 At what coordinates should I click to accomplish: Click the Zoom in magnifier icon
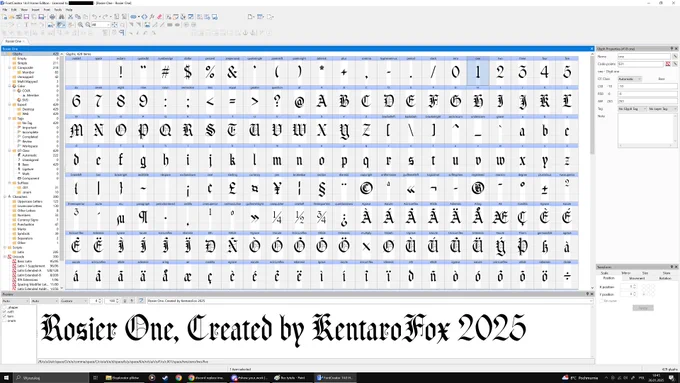pos(80,25)
